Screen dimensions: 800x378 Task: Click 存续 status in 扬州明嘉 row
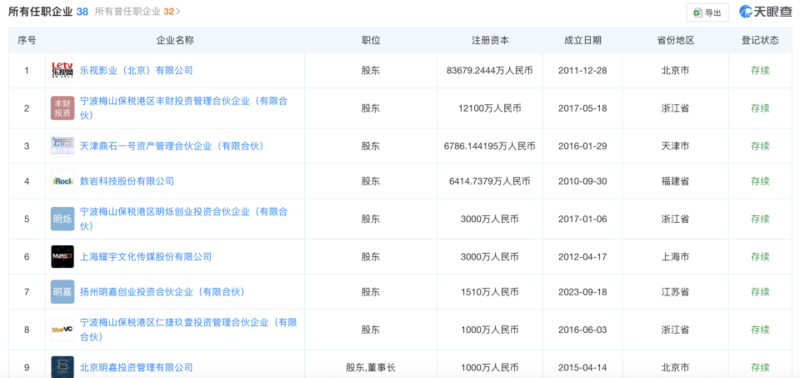click(x=760, y=292)
